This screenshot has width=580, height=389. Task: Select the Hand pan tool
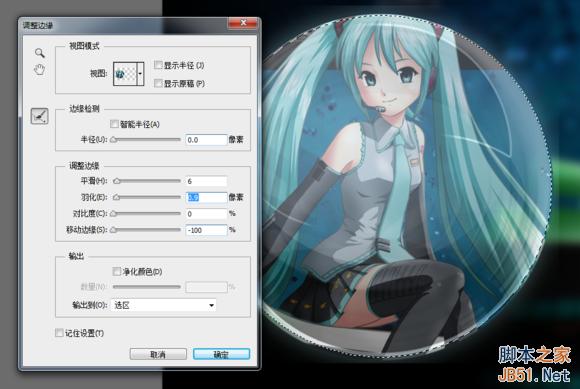[x=40, y=70]
